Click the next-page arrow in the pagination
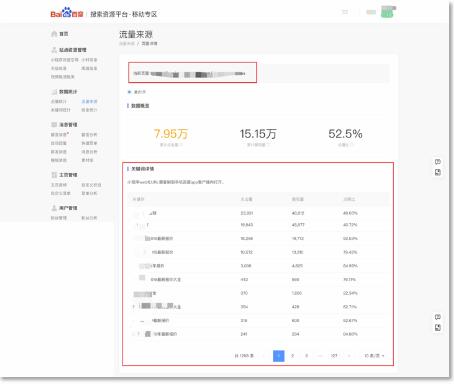 (349, 356)
